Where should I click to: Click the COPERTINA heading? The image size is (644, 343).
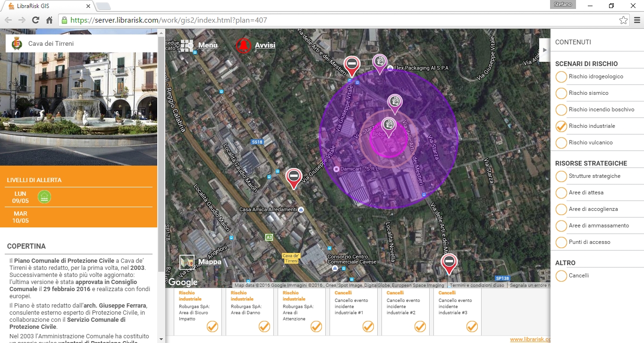pos(26,246)
